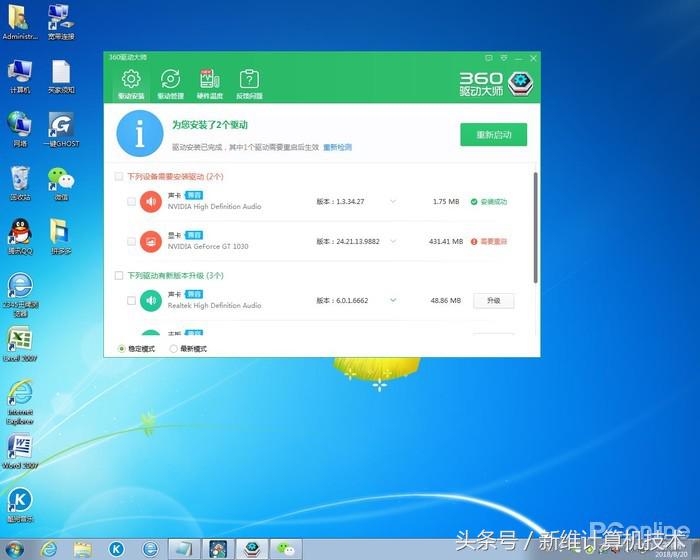Click the Recycle Bin desktop icon
The width and height of the screenshot is (700, 560).
pyautogui.click(x=20, y=183)
